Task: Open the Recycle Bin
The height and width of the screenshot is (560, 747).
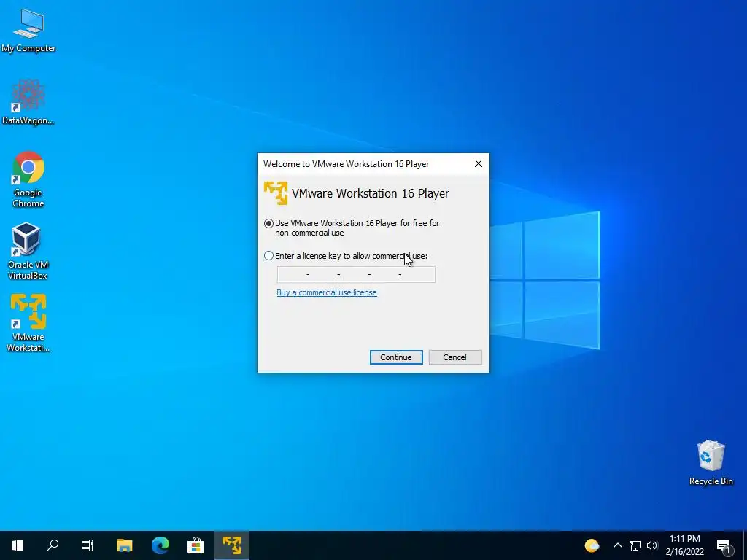Action: click(711, 462)
